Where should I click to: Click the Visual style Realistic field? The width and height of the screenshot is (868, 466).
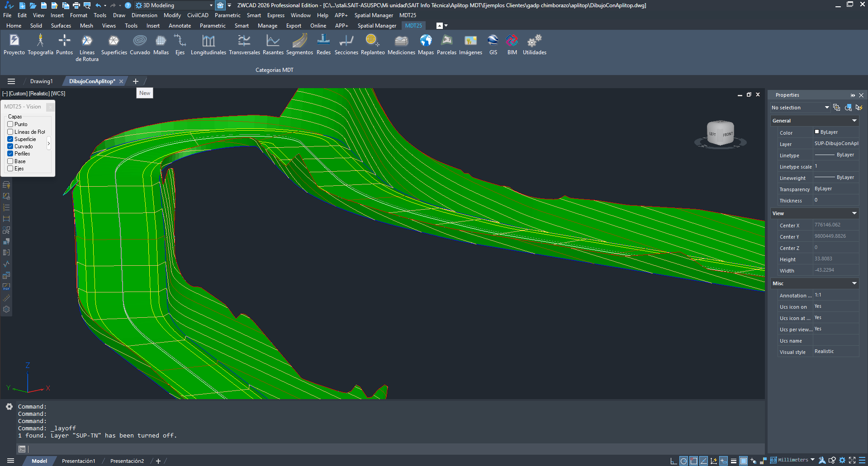836,351
